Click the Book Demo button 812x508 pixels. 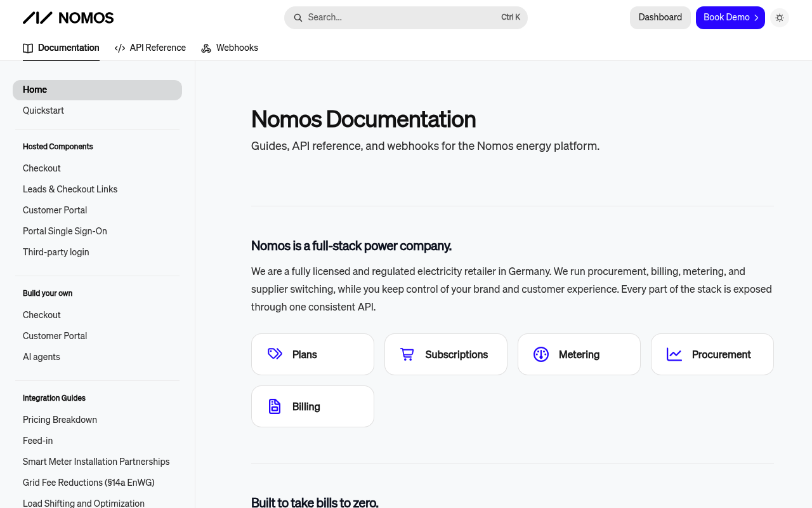730,18
